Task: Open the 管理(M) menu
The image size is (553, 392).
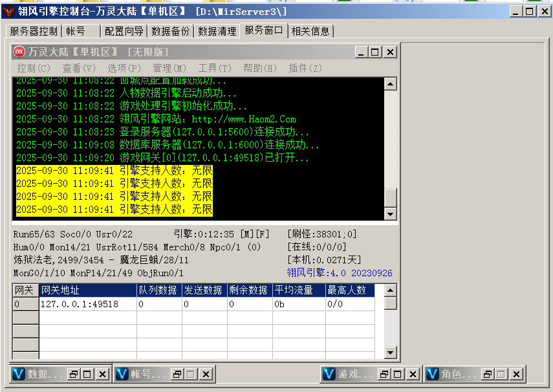Action: point(169,68)
